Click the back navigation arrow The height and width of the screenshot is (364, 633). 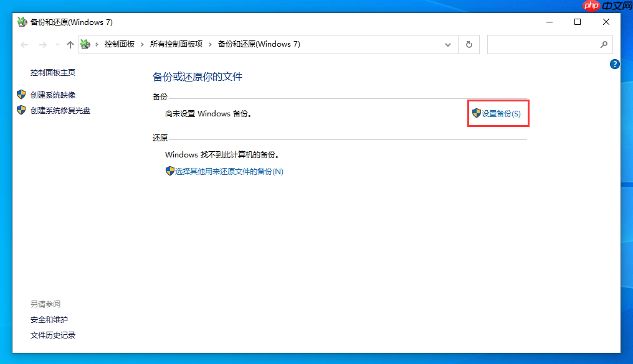coord(24,44)
